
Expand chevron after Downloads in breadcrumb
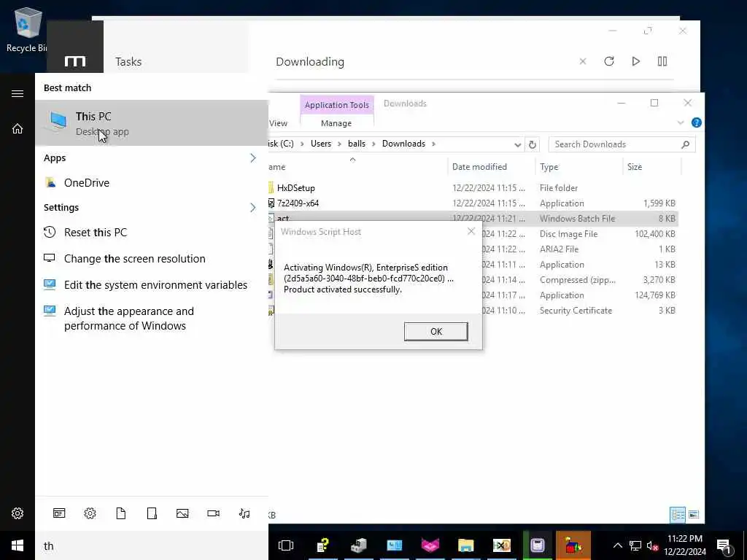coord(433,144)
